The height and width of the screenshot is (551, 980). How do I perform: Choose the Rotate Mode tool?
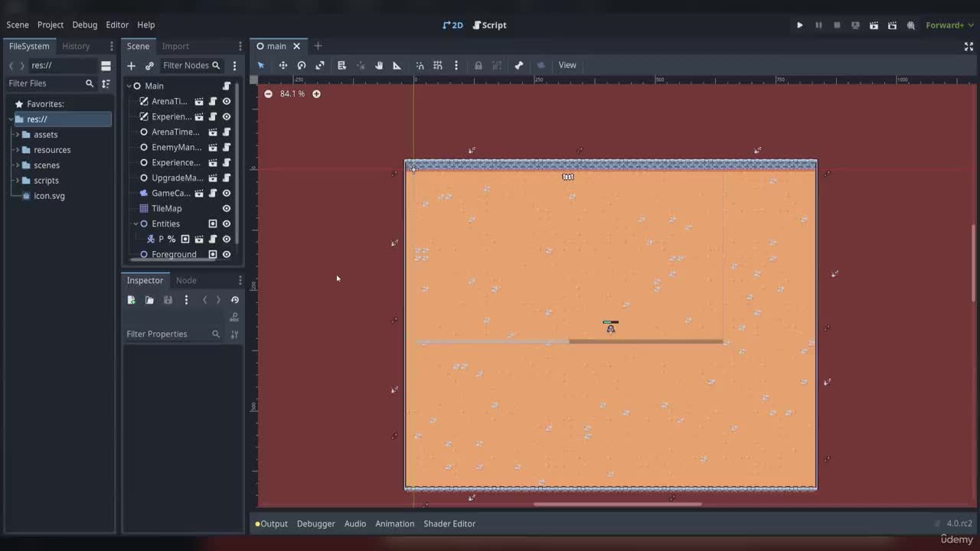(302, 65)
